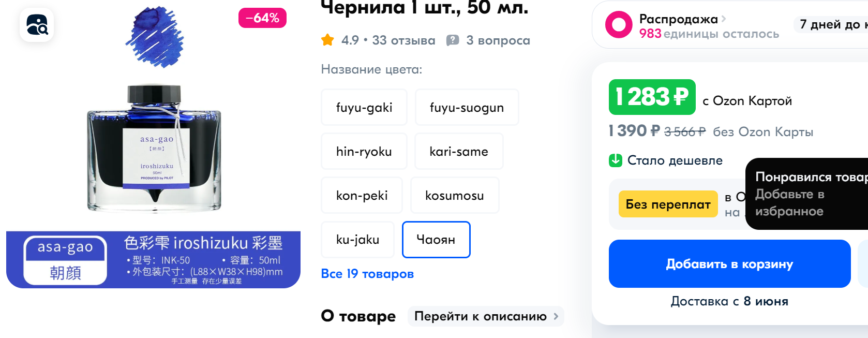Open the 3 вопроса questions link
The image size is (868, 338).
tap(498, 40)
